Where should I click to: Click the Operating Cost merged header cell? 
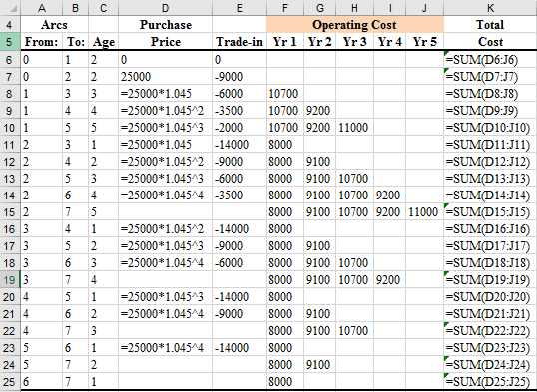tap(354, 25)
